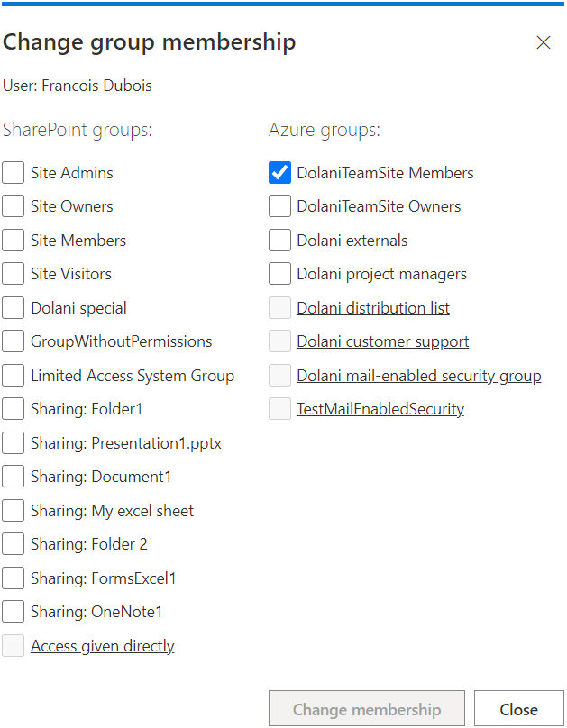Click the TestMailEnabledSecurity checkbox
The height and width of the screenshot is (728, 567).
click(280, 408)
